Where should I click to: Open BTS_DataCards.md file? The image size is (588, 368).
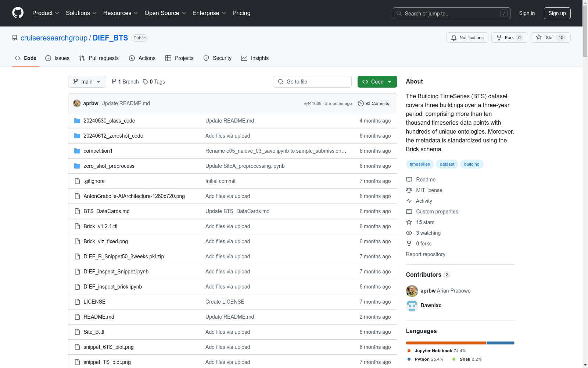coord(107,211)
